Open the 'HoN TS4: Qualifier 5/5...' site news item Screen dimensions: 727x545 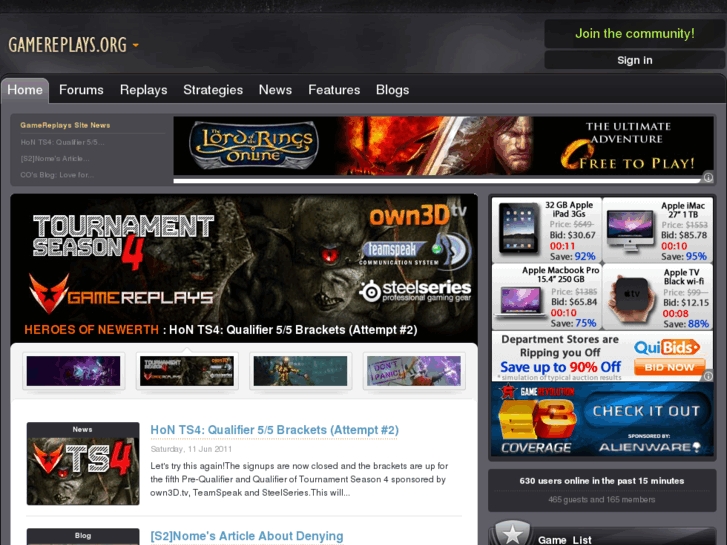[62, 142]
